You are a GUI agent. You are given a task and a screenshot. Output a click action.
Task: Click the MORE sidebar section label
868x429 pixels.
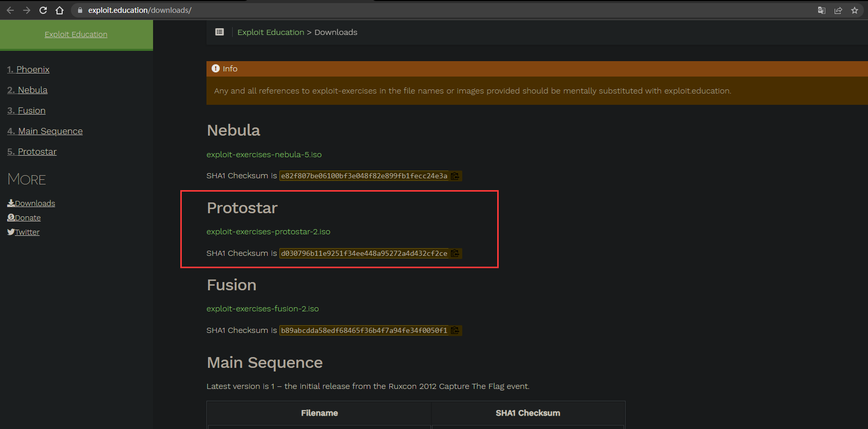point(27,179)
